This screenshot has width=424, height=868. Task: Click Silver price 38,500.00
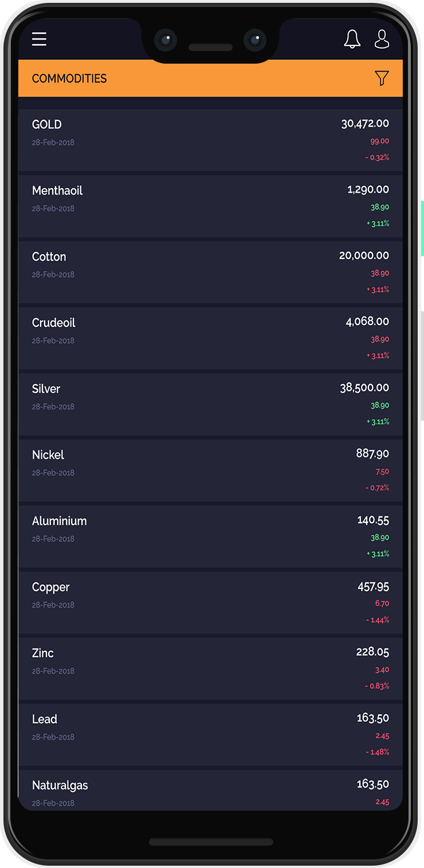pyautogui.click(x=364, y=388)
